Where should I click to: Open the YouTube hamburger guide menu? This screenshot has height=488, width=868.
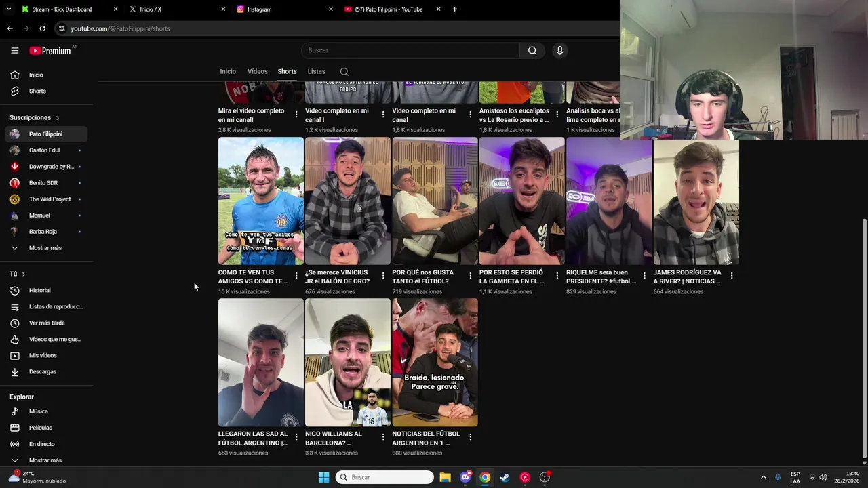(x=14, y=50)
